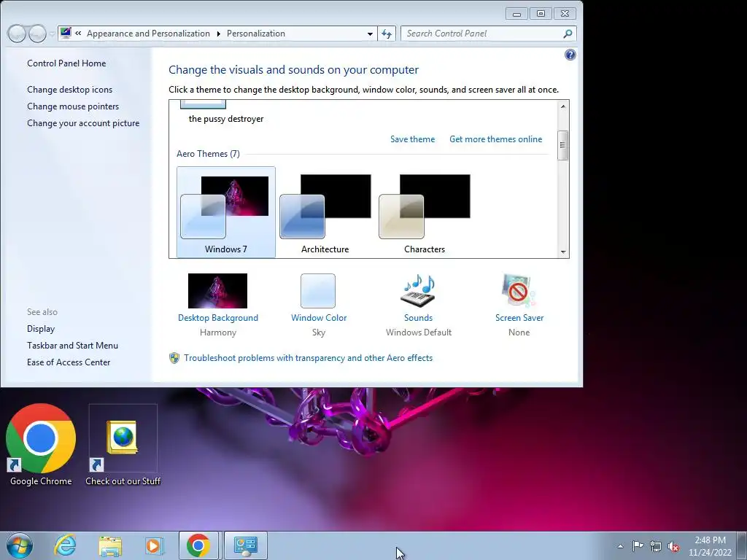Open the Desktop Background settings icon
This screenshot has height=560, width=747.
[217, 290]
